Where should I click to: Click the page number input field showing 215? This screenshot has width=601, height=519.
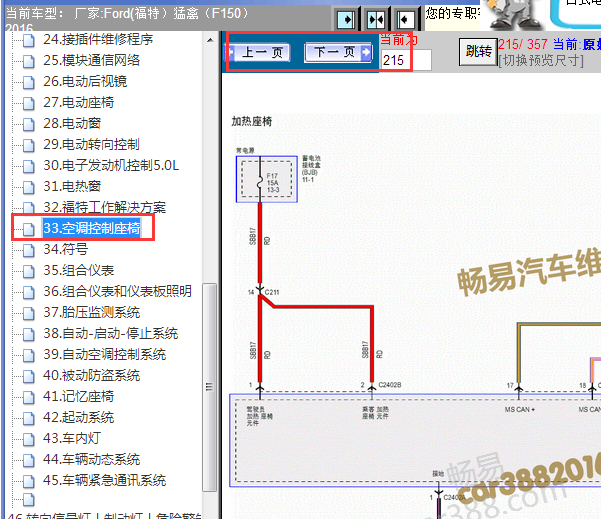tap(406, 60)
